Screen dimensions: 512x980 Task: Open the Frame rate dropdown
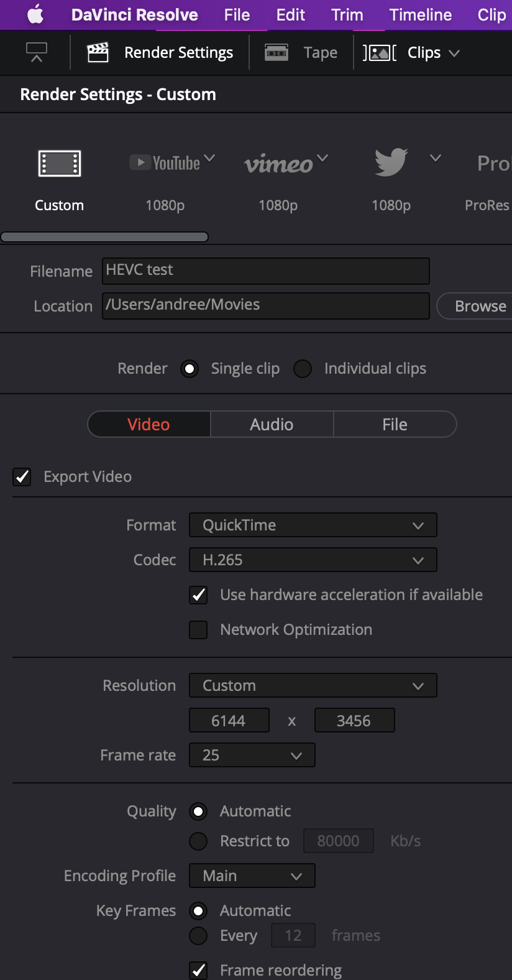pos(252,755)
